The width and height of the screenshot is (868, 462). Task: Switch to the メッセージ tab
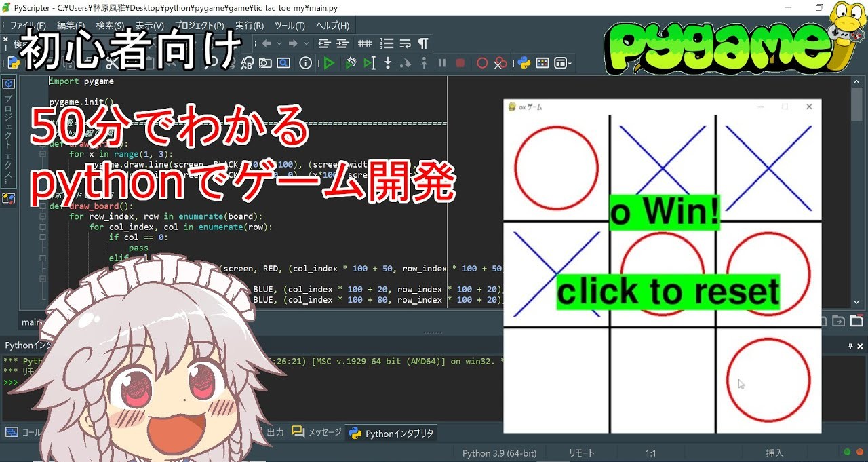pos(317,432)
